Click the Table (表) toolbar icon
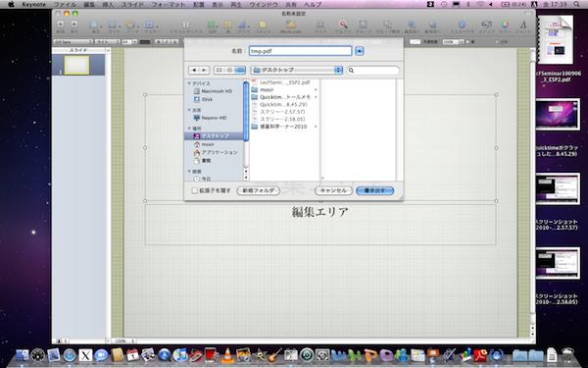This screenshot has height=368, width=588. pos(228,25)
